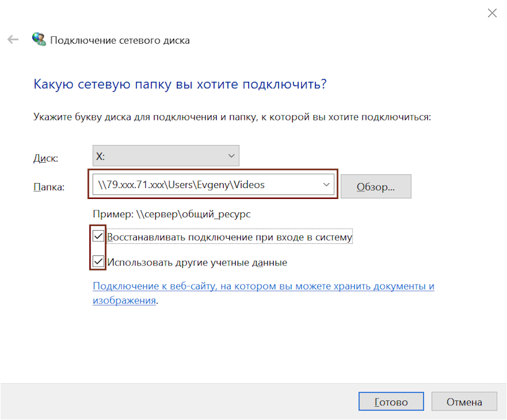Viewport: 507px width, 420px height.
Task: Click the network drive icon beside the title
Action: click(x=39, y=40)
